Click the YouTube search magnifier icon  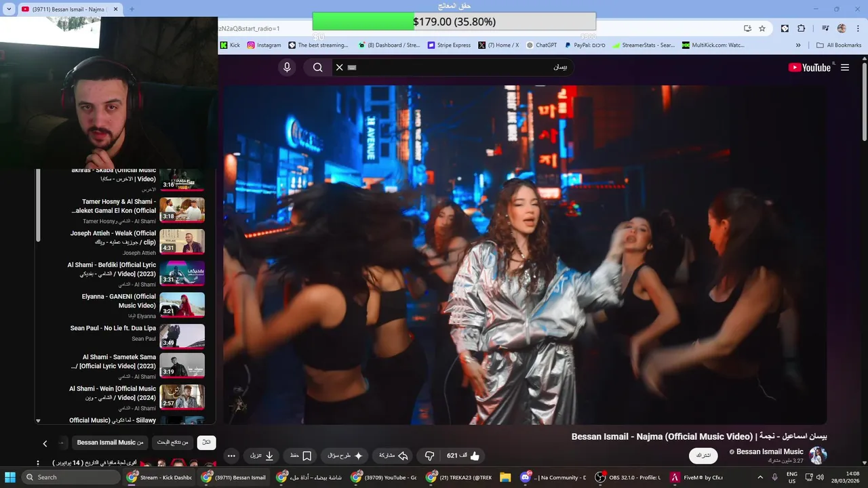coord(317,67)
